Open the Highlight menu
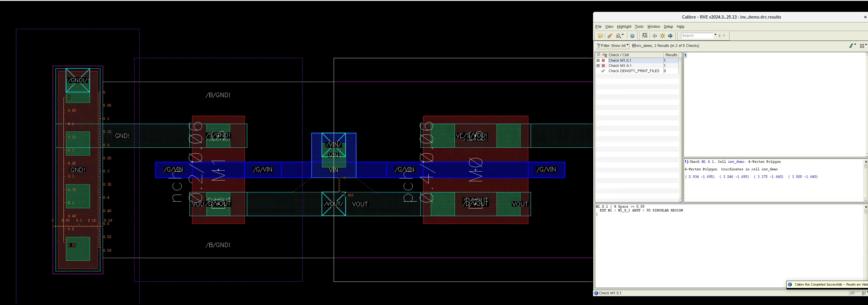Image resolution: width=868 pixels, height=305 pixels. tap(624, 27)
